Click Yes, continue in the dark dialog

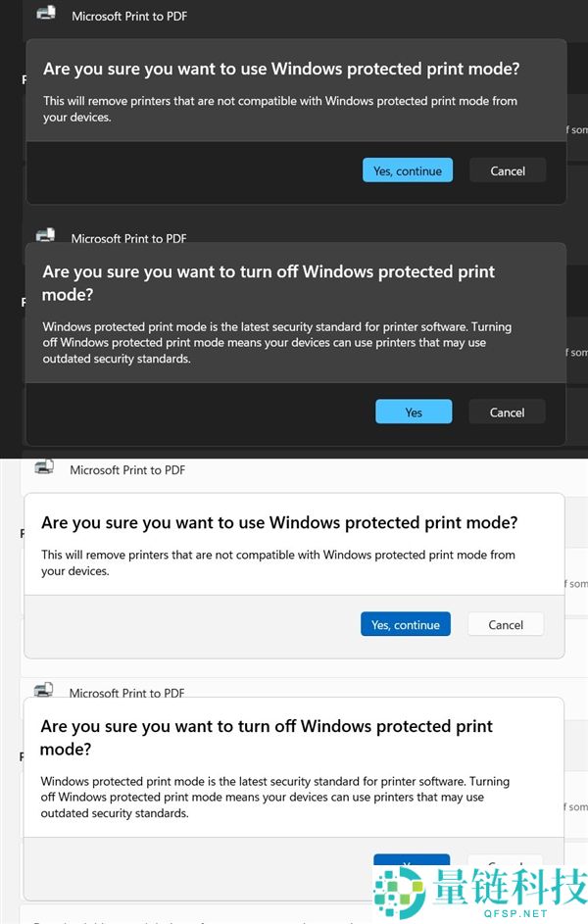(408, 170)
